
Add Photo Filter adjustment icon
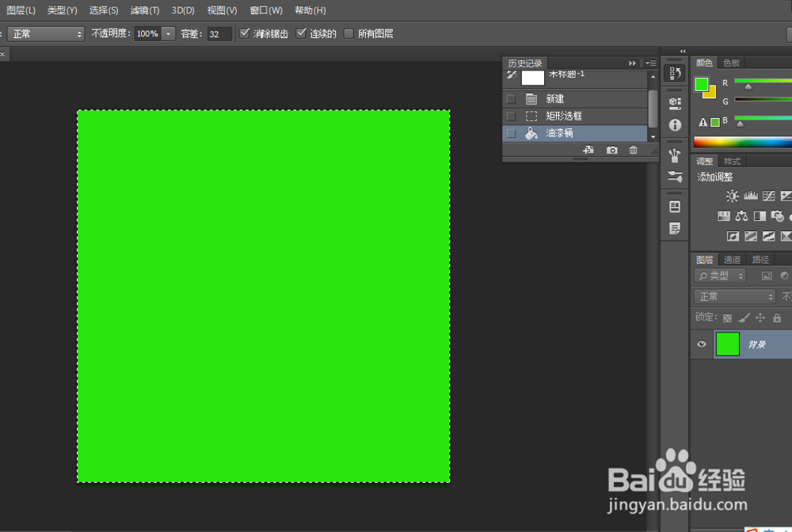point(778,216)
